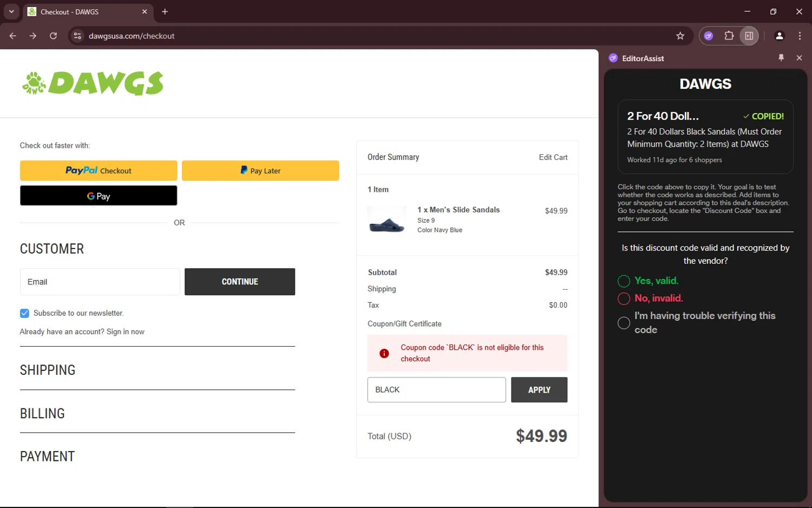
Task: Restore down the browser window
Action: 773,11
